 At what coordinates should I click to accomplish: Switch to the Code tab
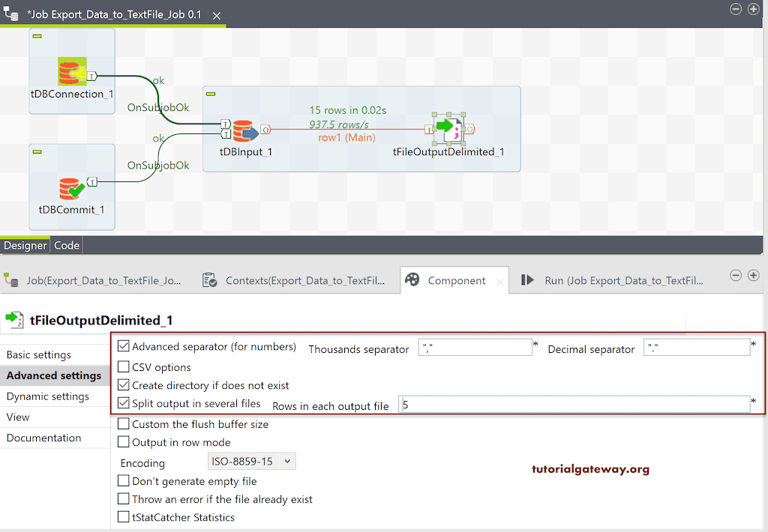click(x=66, y=245)
